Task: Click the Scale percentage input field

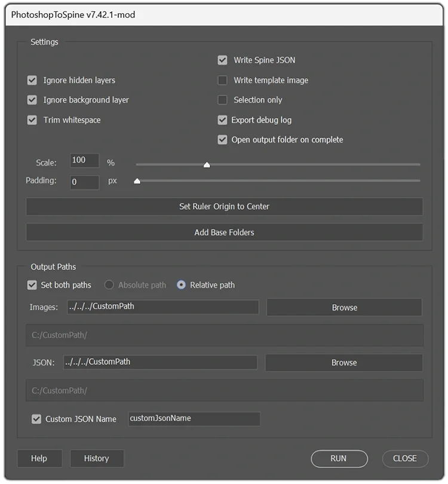Action: (84, 161)
